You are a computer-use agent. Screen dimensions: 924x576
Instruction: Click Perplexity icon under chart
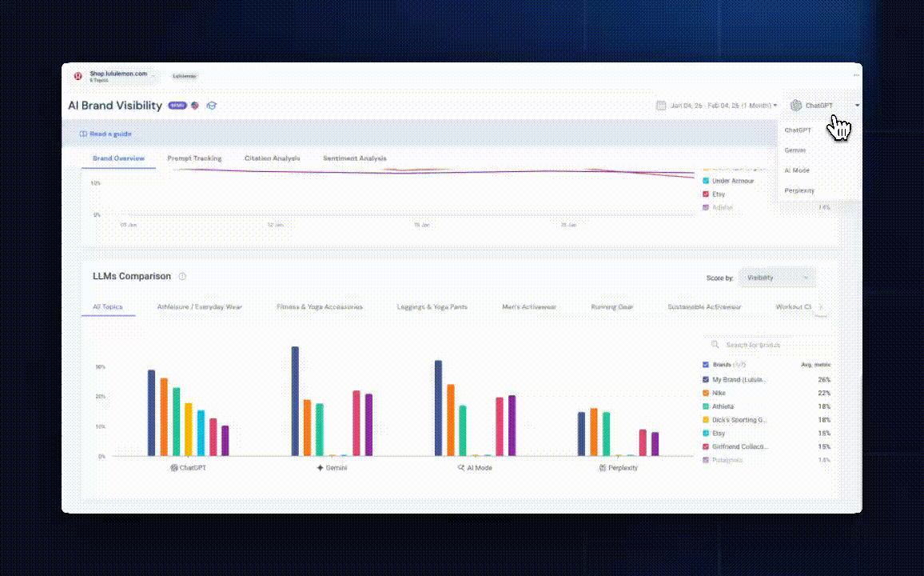point(602,467)
